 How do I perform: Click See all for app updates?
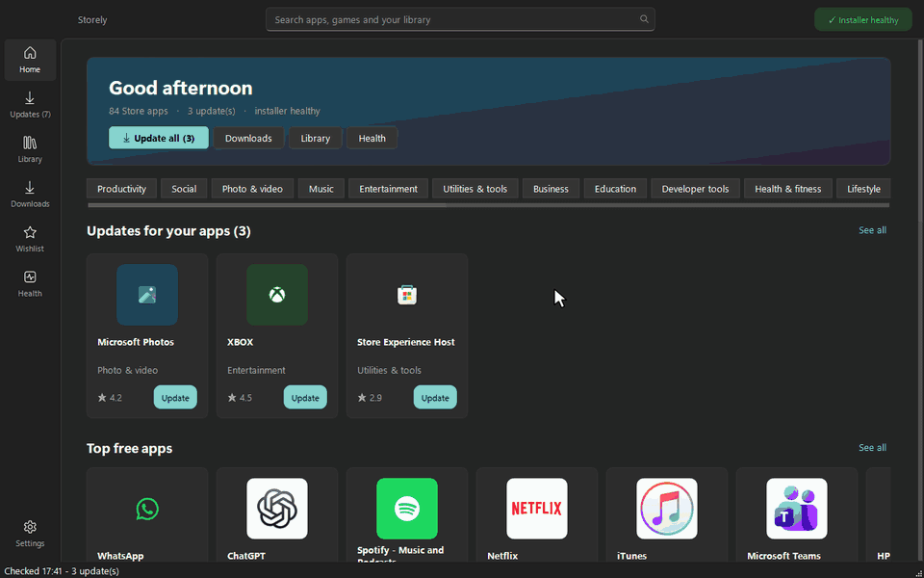[x=872, y=230]
